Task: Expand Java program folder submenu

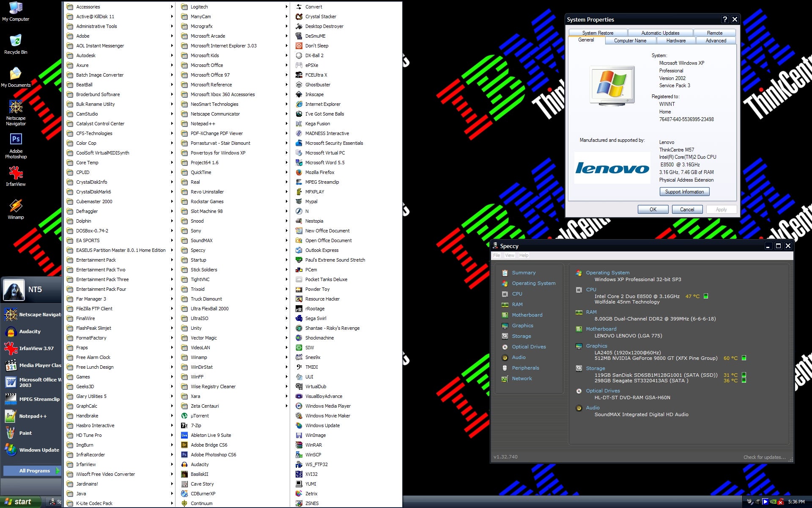Action: (120, 494)
